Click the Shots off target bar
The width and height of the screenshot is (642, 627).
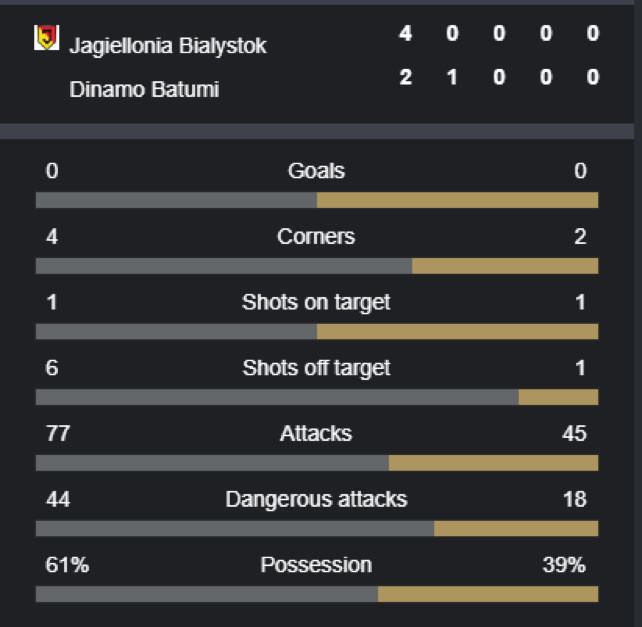[x=317, y=397]
